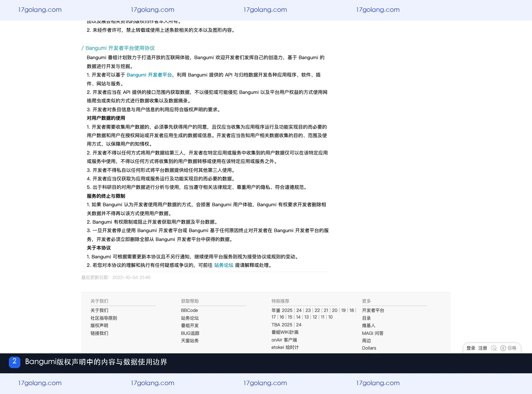This screenshot has width=532, height=394.
Task: Open 版权声明 footer link
Action: 99,326
